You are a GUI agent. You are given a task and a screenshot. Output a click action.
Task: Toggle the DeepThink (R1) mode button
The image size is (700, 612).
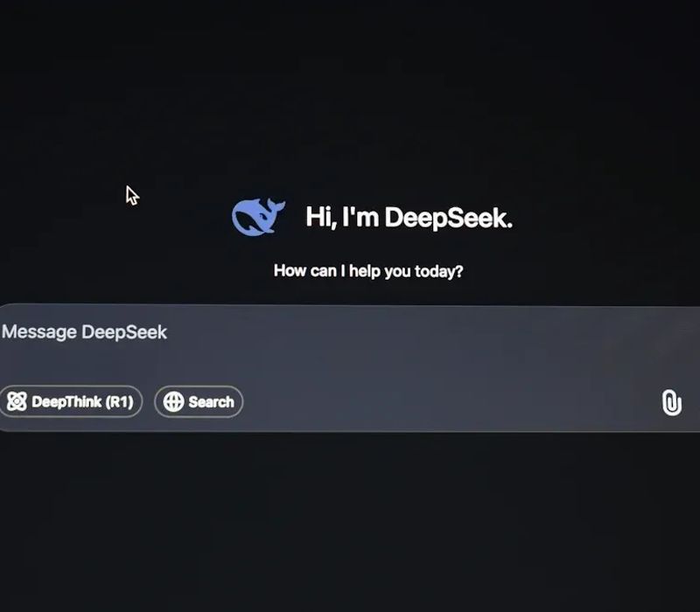coord(70,401)
